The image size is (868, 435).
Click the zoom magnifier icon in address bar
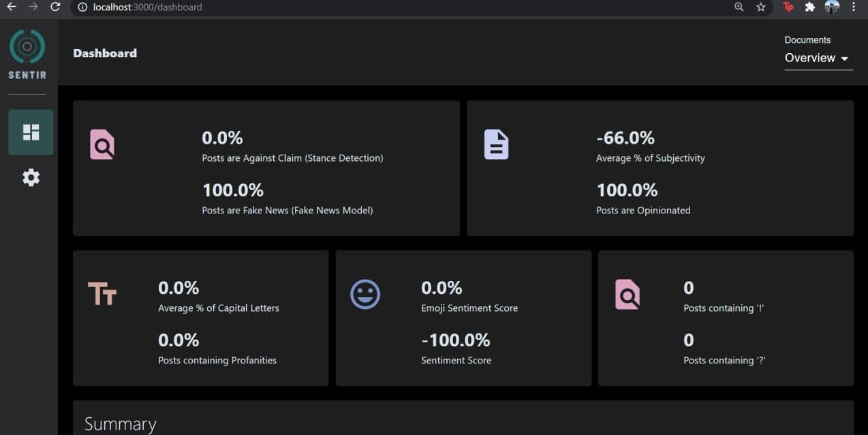(x=739, y=7)
